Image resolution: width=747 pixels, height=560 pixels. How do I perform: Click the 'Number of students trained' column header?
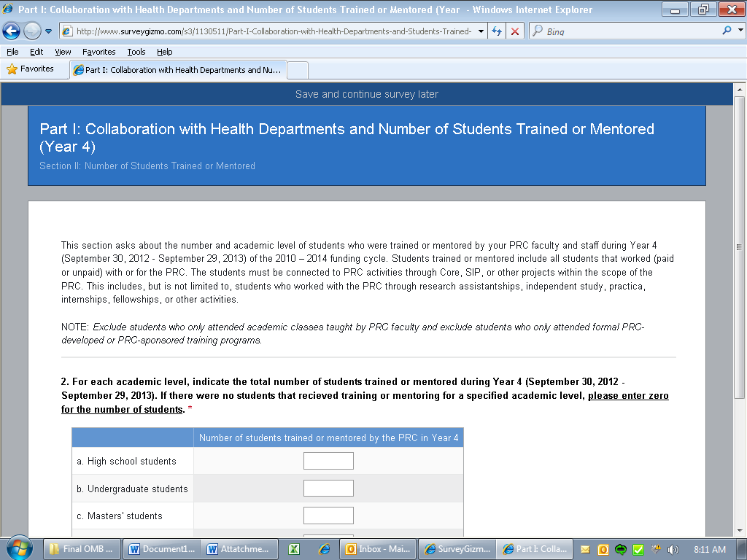click(329, 437)
